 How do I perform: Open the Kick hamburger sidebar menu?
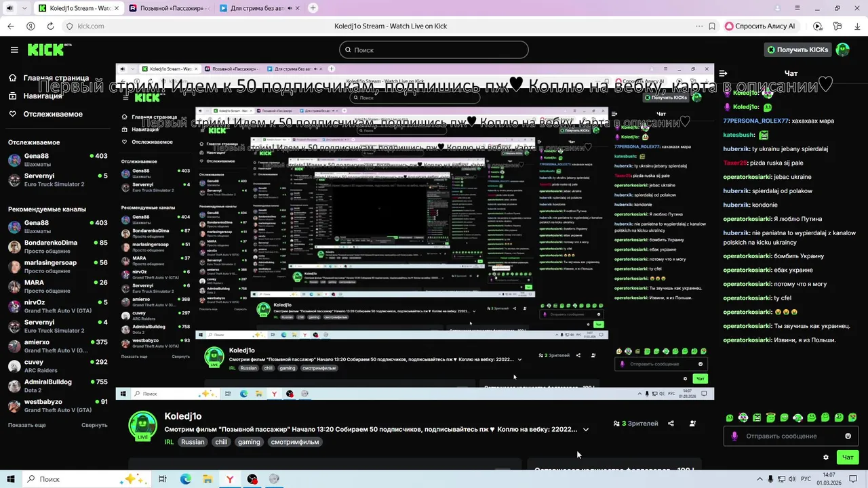tap(14, 49)
